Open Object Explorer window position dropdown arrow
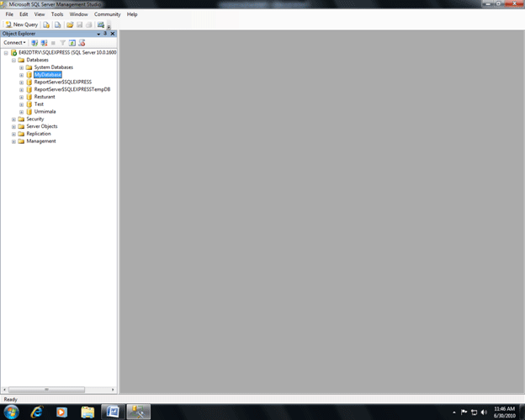The height and width of the screenshot is (420, 525). [x=98, y=34]
